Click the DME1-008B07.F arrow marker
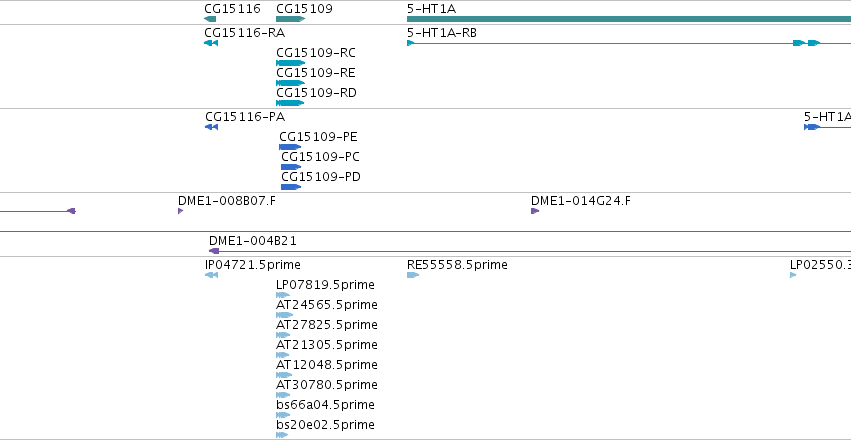The height and width of the screenshot is (440, 851). point(181,211)
